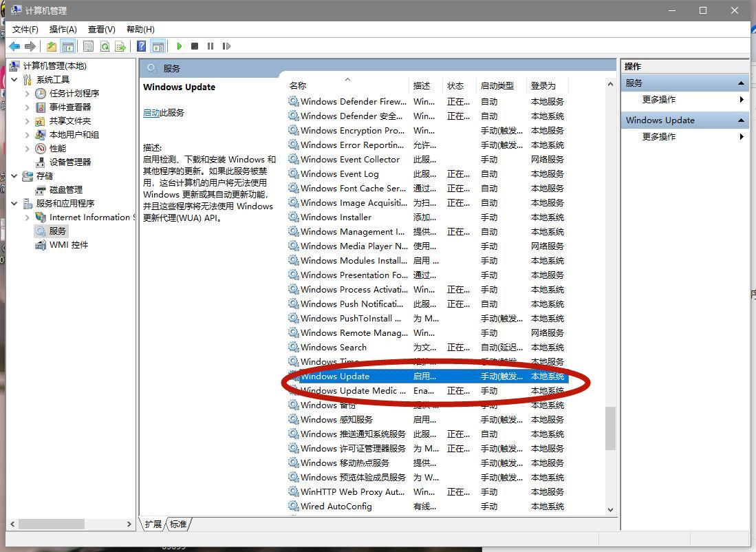Open the 操作(A) menu
This screenshot has width=756, height=552.
click(x=63, y=29)
